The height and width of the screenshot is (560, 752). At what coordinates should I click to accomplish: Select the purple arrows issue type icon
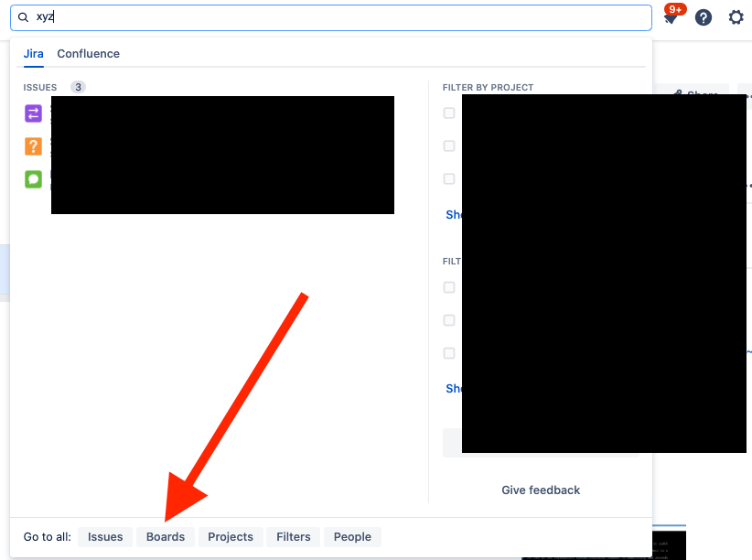(33, 113)
